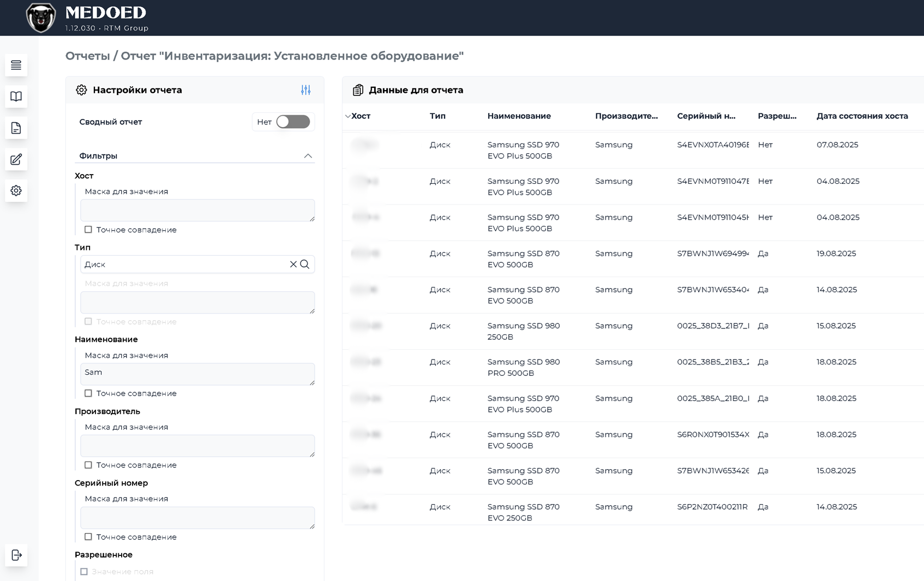Select serial S7BWNJ1W653426 cell
The height and width of the screenshot is (581, 924).
tap(713, 471)
